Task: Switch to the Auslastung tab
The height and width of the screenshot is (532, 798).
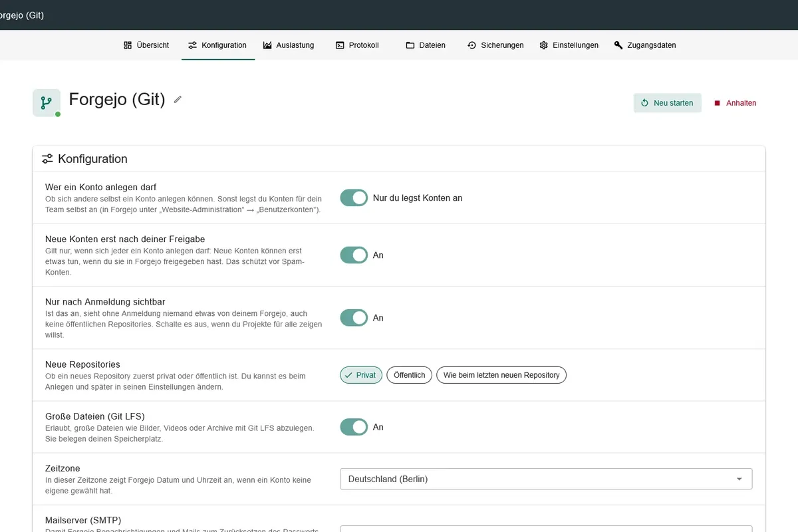Action: coord(289,45)
